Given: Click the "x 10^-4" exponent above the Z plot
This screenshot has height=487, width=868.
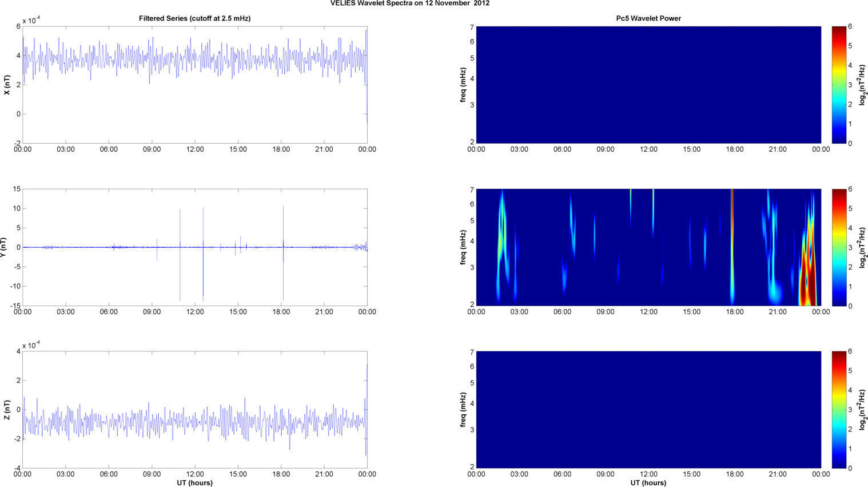Looking at the screenshot, I should pyautogui.click(x=31, y=345).
